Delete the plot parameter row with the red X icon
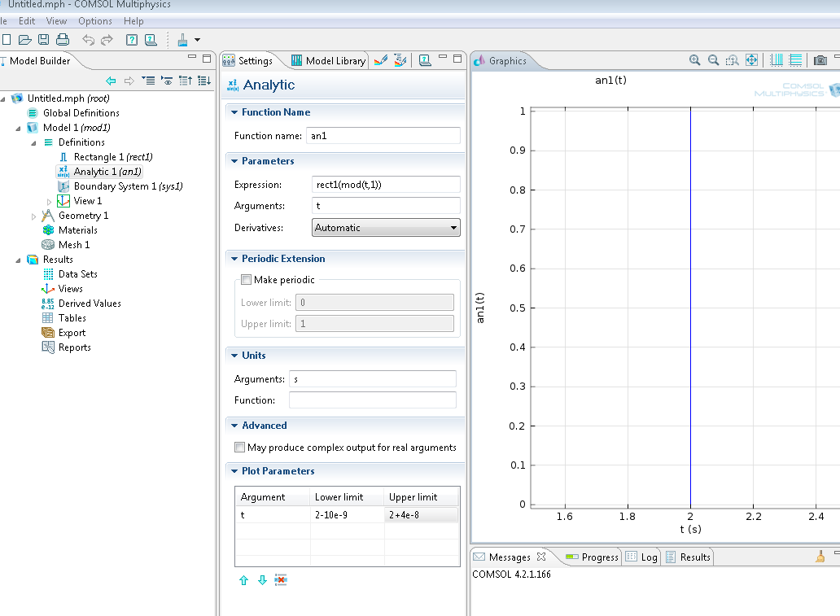This screenshot has width=840, height=616. coord(281,580)
